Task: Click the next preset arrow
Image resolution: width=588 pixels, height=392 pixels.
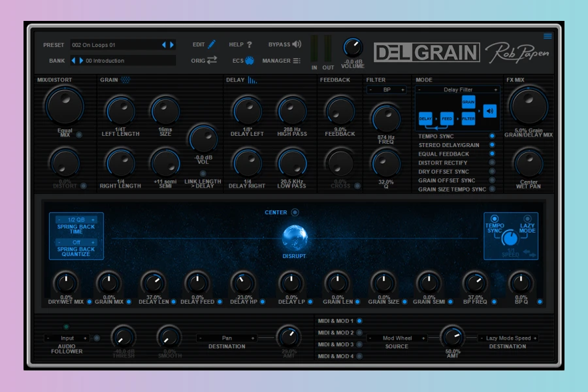Action: tap(172, 44)
